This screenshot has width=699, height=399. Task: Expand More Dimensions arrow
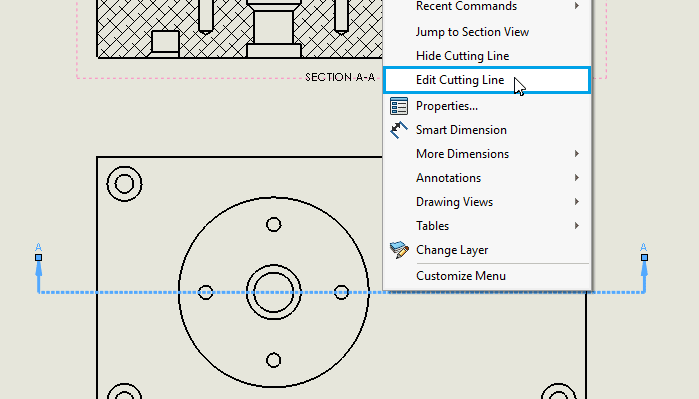click(x=577, y=154)
